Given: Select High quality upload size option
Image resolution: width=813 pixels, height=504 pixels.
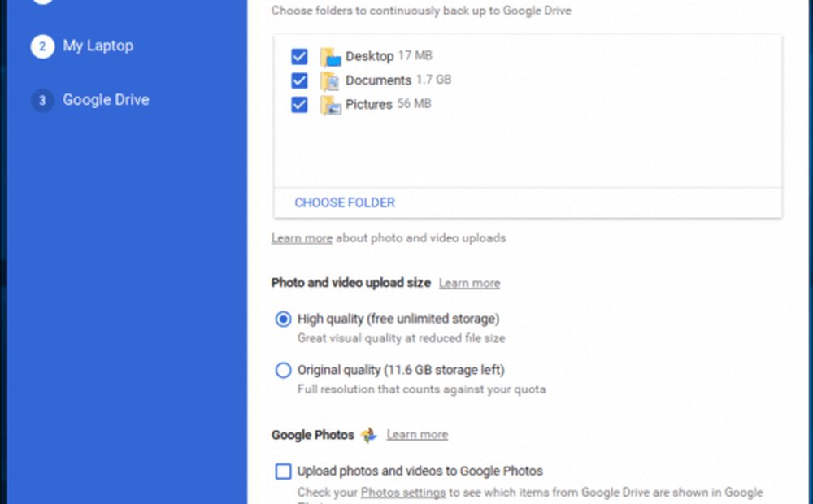Looking at the screenshot, I should coord(283,319).
